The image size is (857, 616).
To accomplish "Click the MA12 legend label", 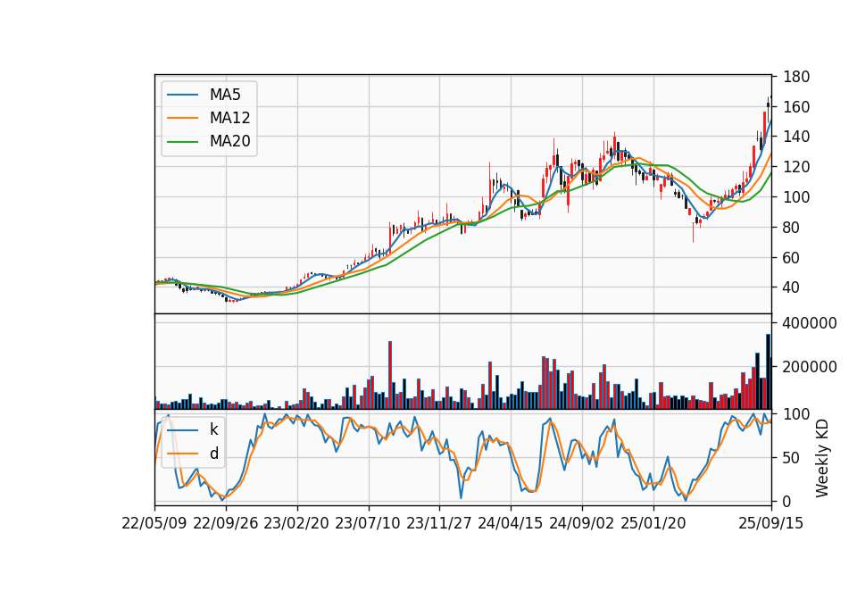I will [x=229, y=118].
